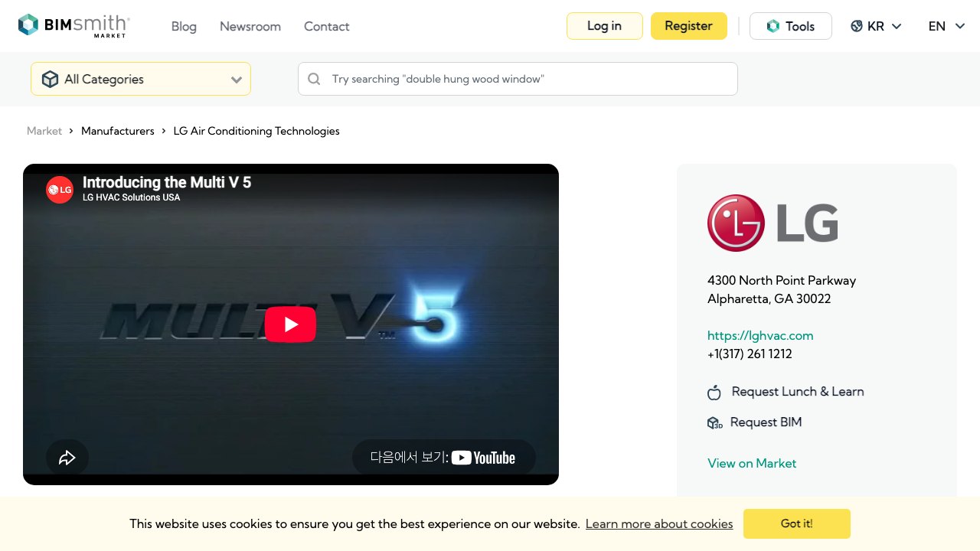The image size is (980, 551).
Task: Click the address 4300 North Point Parkway
Action: 782,280
